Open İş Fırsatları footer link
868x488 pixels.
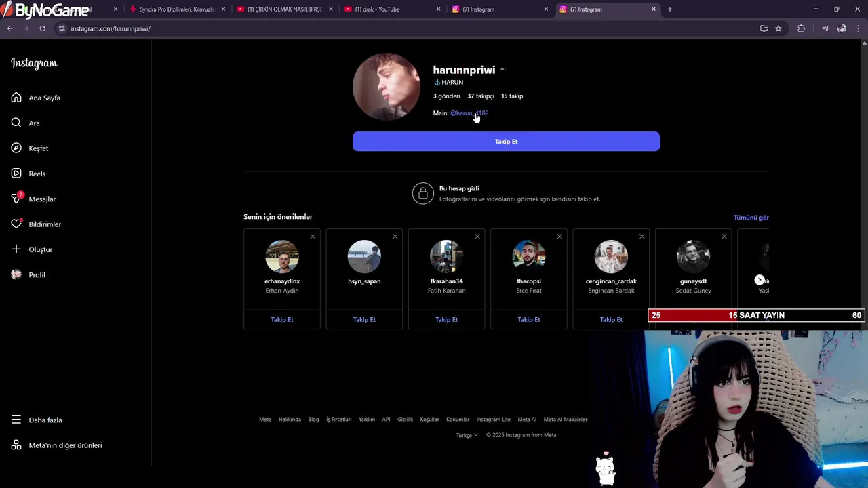[x=339, y=419]
